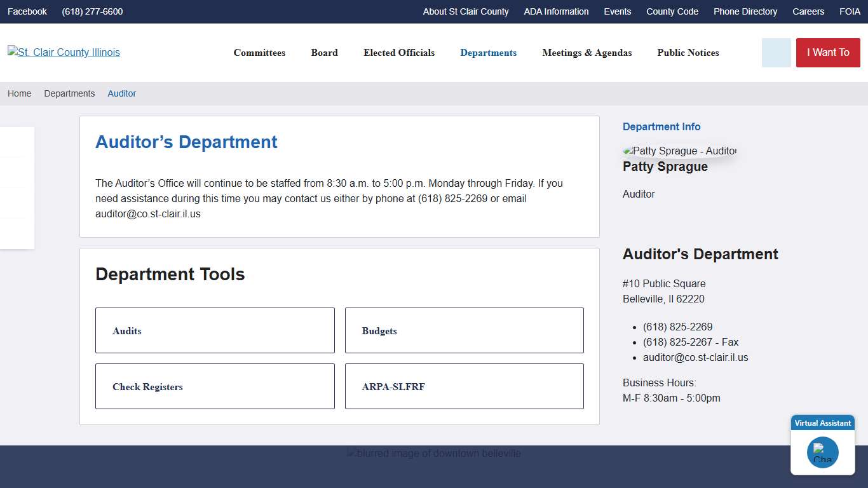Click the St. Clair County Illinois logo
868x488 pixels.
pos(64,53)
